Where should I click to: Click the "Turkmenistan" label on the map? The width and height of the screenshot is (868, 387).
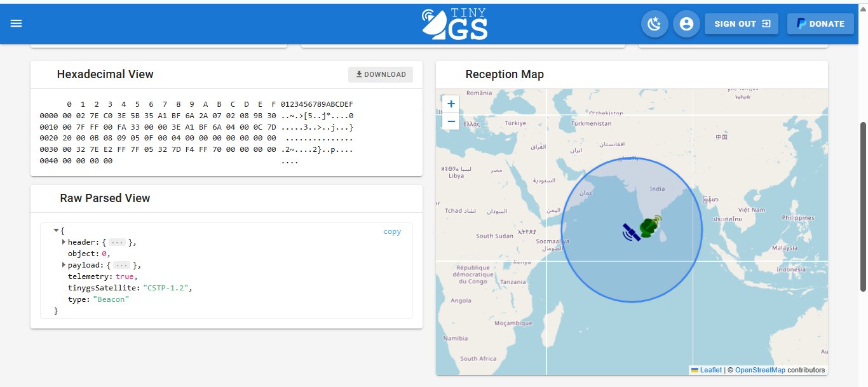pyautogui.click(x=592, y=123)
